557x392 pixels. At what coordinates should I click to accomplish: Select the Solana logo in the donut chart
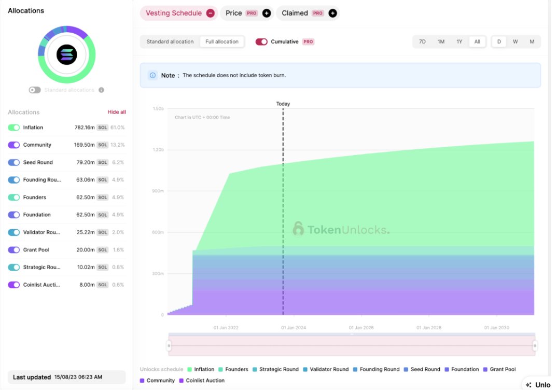tap(66, 54)
